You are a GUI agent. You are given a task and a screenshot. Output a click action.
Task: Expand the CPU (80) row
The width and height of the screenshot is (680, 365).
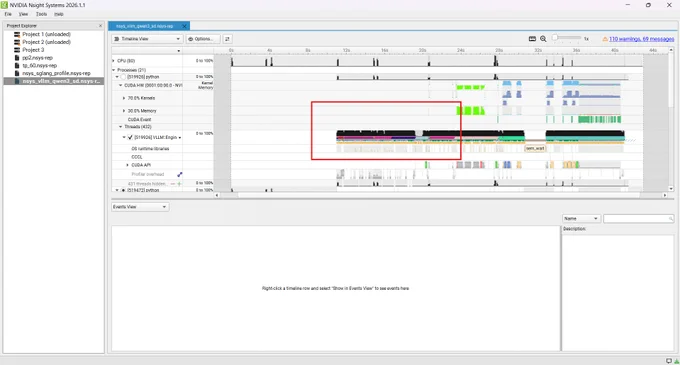tap(114, 61)
